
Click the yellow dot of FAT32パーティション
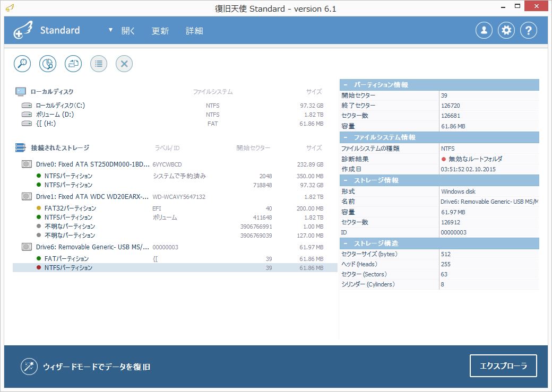tap(39, 208)
